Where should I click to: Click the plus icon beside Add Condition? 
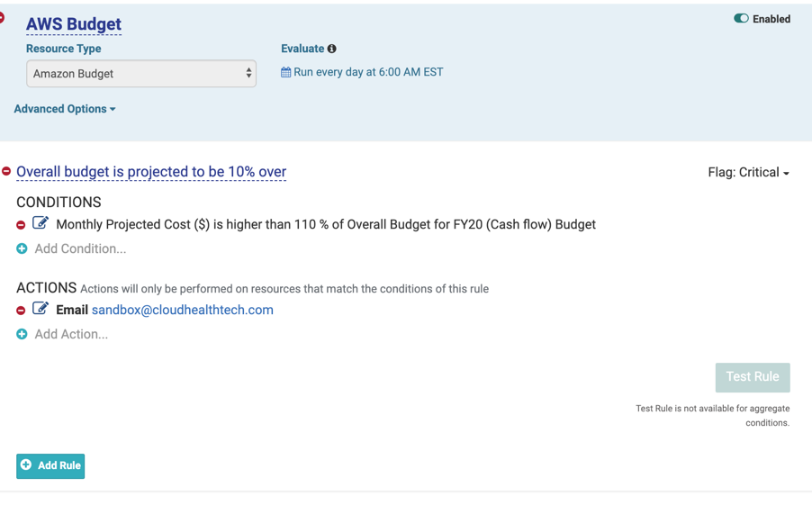pos(22,248)
